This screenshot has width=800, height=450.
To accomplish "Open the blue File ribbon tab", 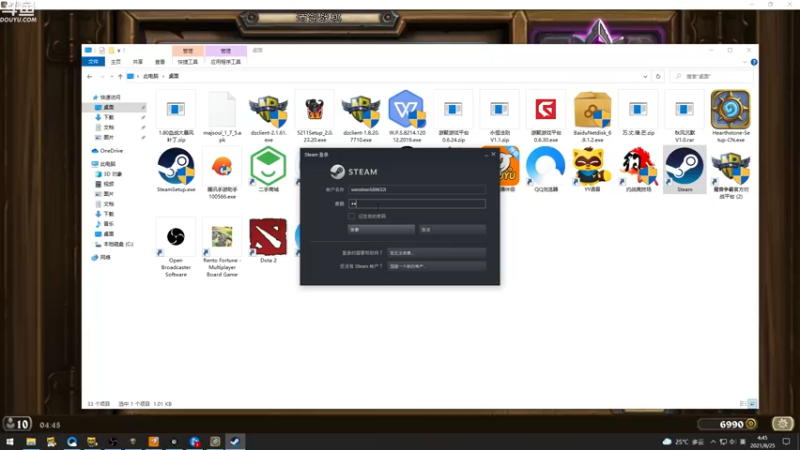I will [x=93, y=62].
